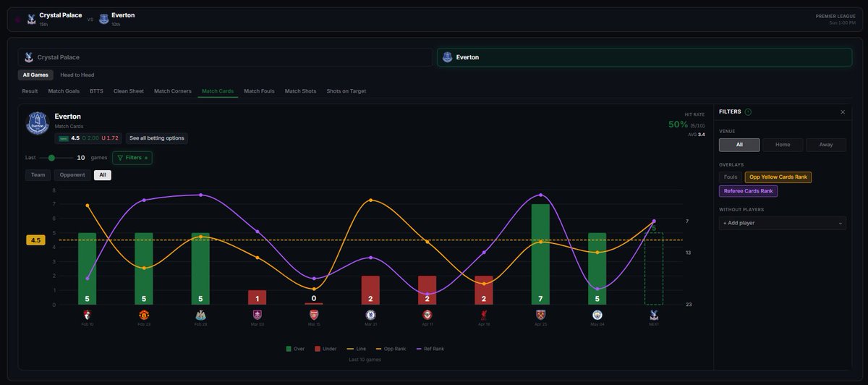The height and width of the screenshot is (385, 868).
Task: Click the sportsbook logo beside 4.5 odds
Action: coord(64,138)
